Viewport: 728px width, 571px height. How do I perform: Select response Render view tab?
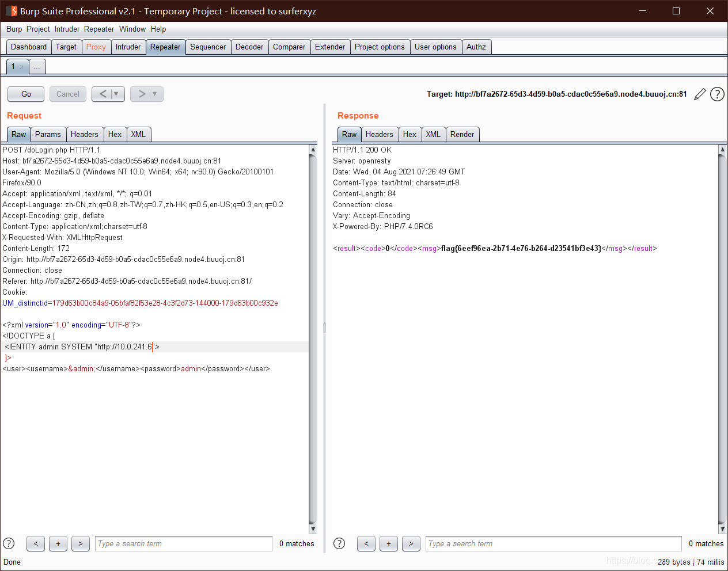click(x=462, y=134)
